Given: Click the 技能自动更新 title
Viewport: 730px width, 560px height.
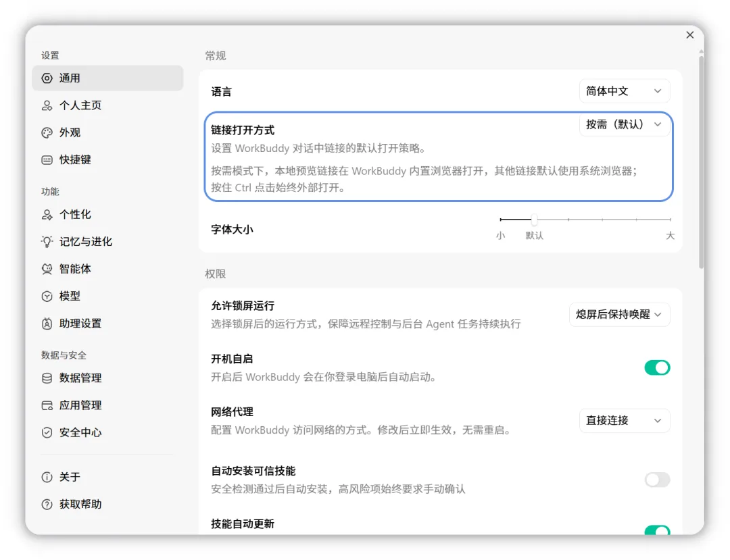Looking at the screenshot, I should 243,524.
